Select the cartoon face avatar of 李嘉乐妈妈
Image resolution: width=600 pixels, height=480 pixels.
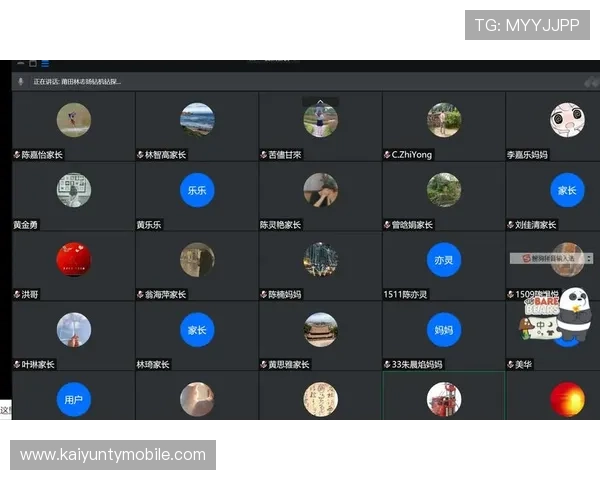(x=567, y=120)
